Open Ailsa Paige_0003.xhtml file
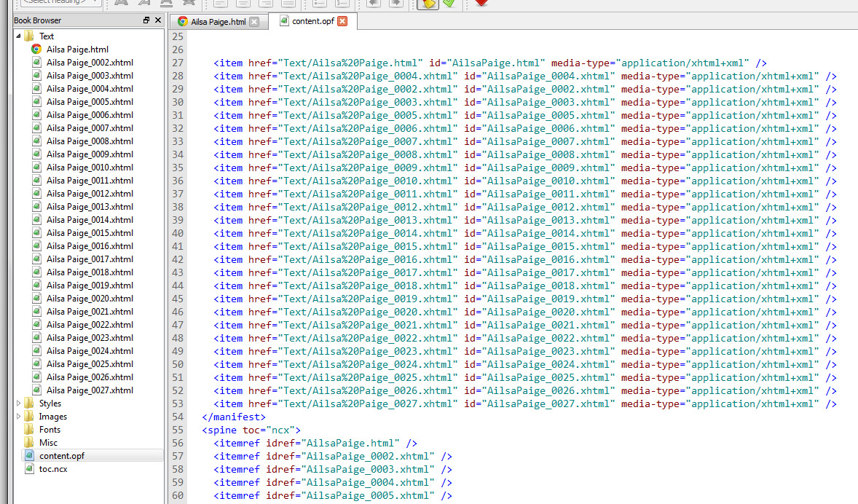Viewport: 858px width, 504px height. tap(90, 76)
